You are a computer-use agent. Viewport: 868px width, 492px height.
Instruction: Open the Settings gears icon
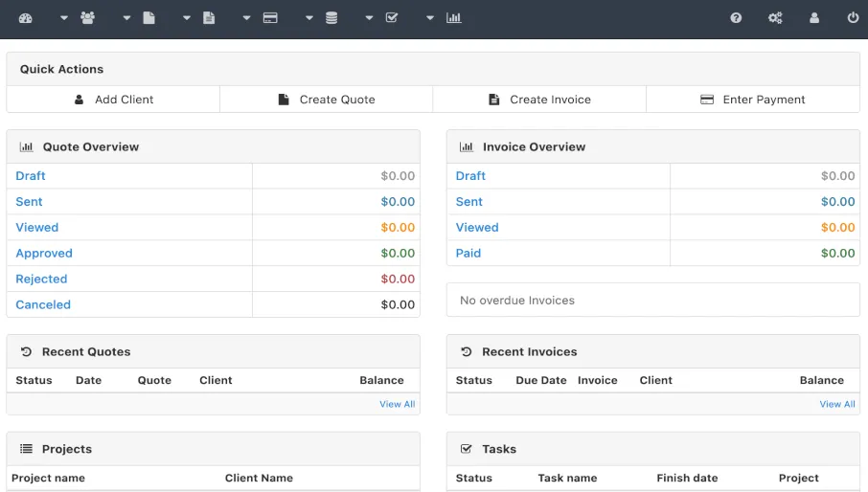775,17
